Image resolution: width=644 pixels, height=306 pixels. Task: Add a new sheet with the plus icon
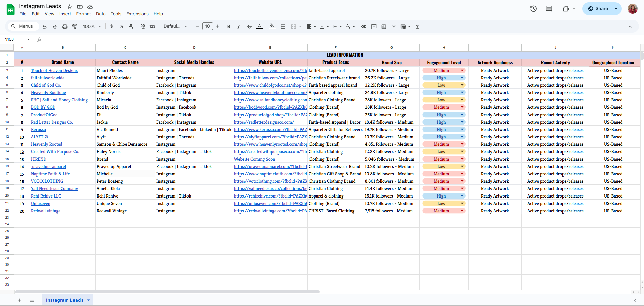[x=19, y=300]
